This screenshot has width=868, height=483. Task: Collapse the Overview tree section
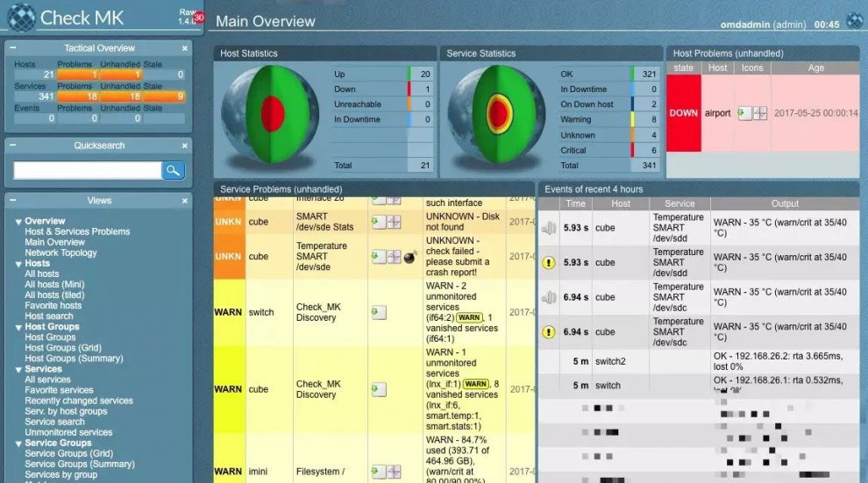(x=18, y=222)
